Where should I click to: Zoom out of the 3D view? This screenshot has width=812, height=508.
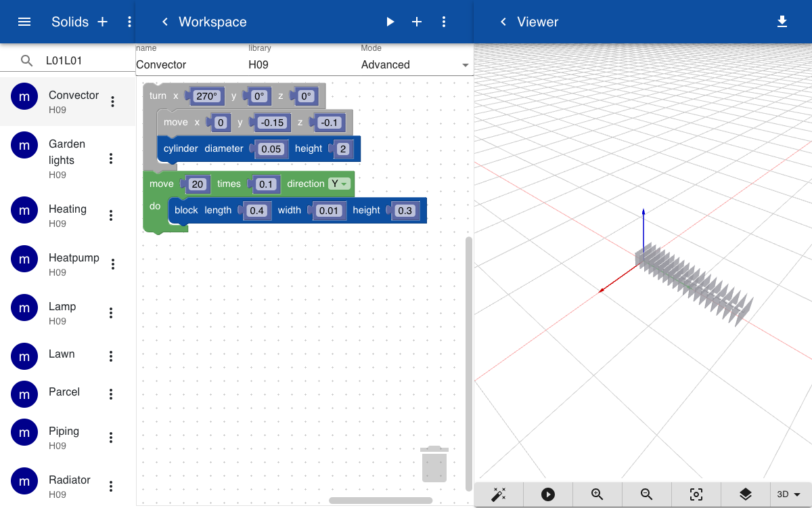(x=647, y=494)
